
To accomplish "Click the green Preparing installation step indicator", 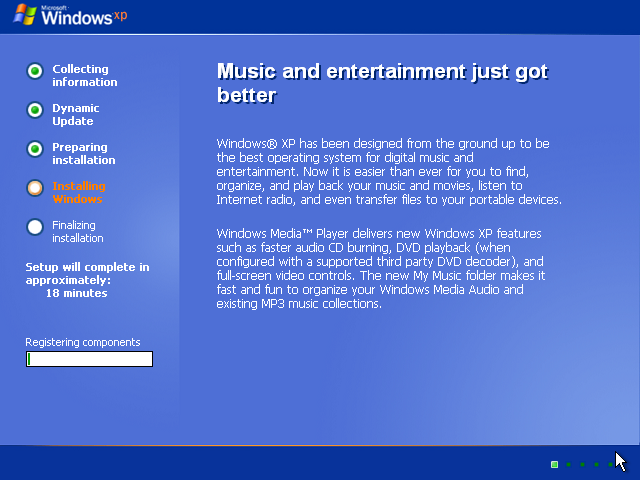I will 35,149.
